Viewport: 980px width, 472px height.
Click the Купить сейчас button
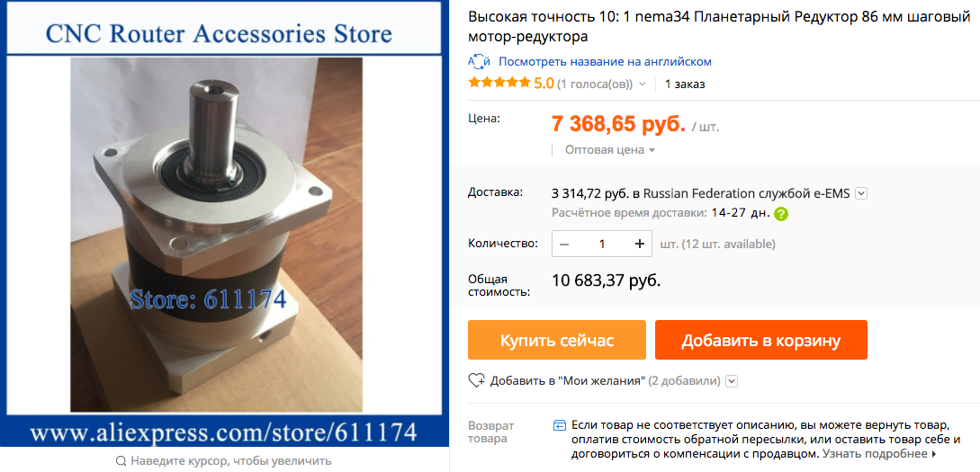[557, 340]
